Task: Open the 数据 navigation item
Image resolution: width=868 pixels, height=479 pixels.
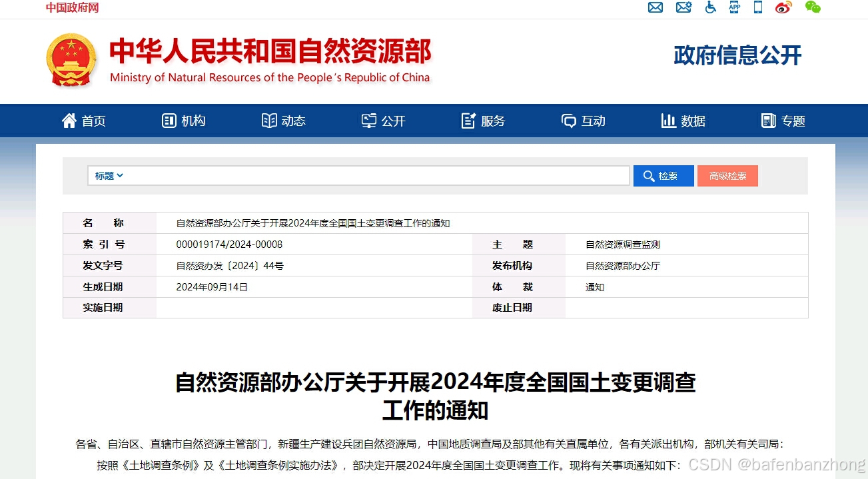Action: coord(693,121)
